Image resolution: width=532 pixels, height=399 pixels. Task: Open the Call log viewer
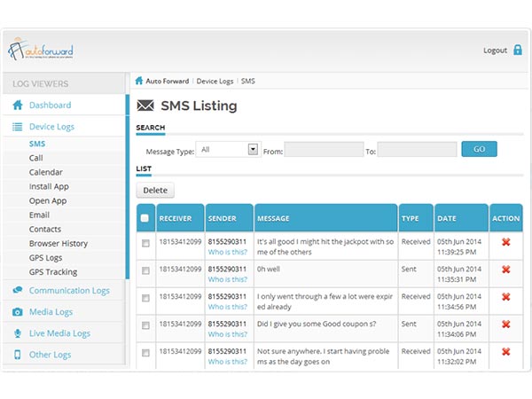click(35, 158)
